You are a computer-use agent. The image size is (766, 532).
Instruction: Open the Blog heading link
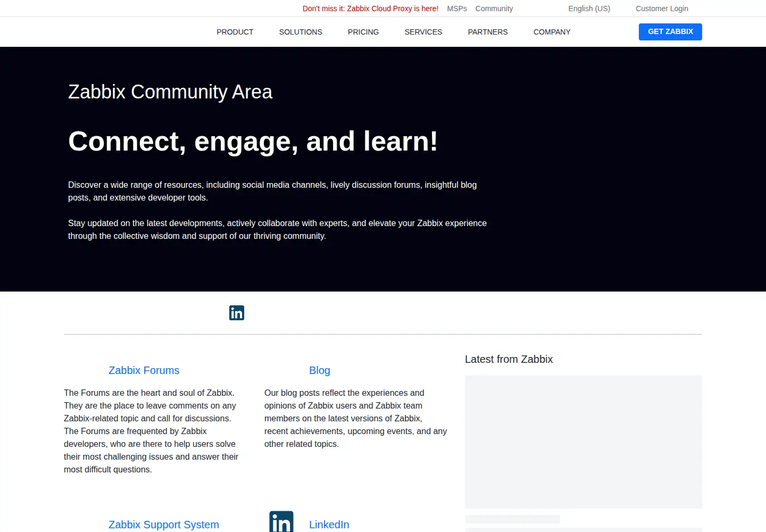point(320,370)
